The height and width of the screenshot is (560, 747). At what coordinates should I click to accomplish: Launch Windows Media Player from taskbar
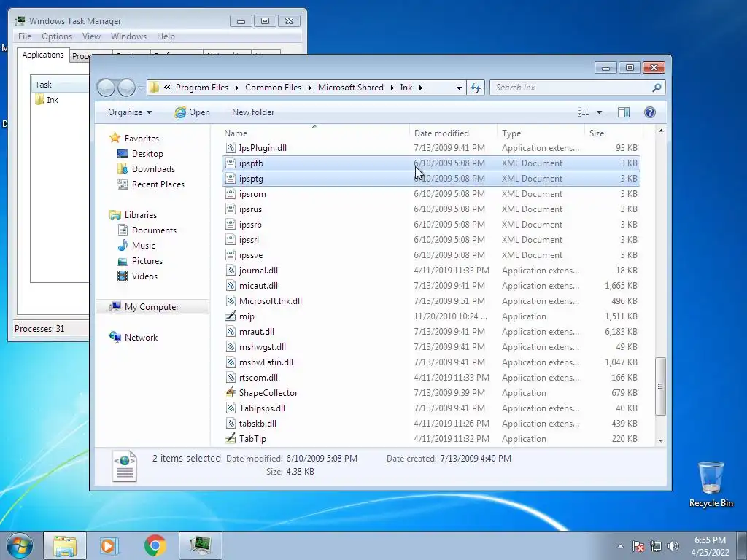[x=109, y=545]
